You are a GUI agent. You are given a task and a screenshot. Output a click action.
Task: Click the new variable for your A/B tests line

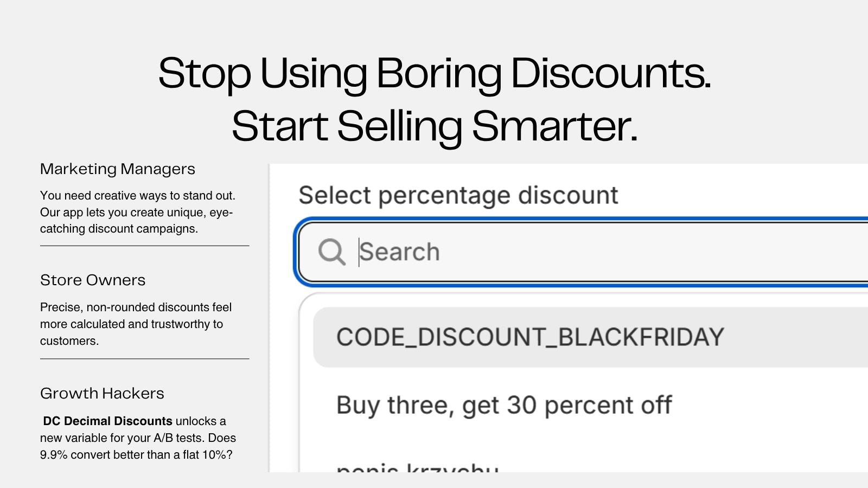point(138,438)
